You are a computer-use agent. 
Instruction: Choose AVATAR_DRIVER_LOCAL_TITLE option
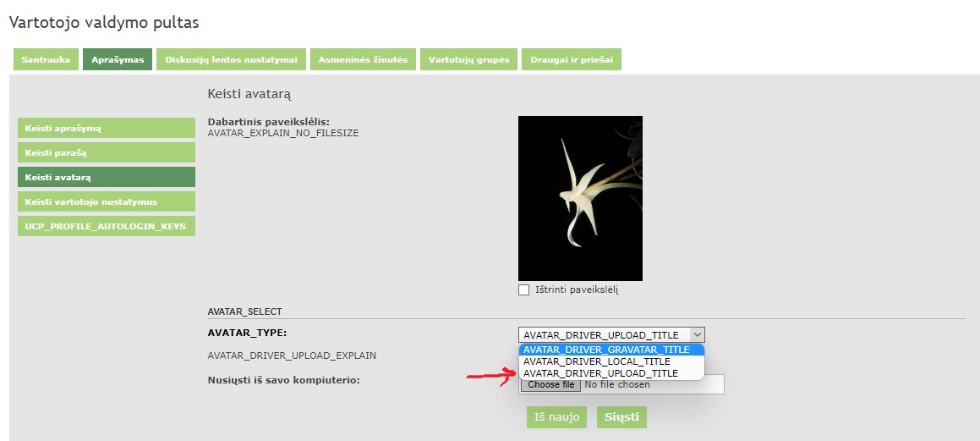point(611,361)
